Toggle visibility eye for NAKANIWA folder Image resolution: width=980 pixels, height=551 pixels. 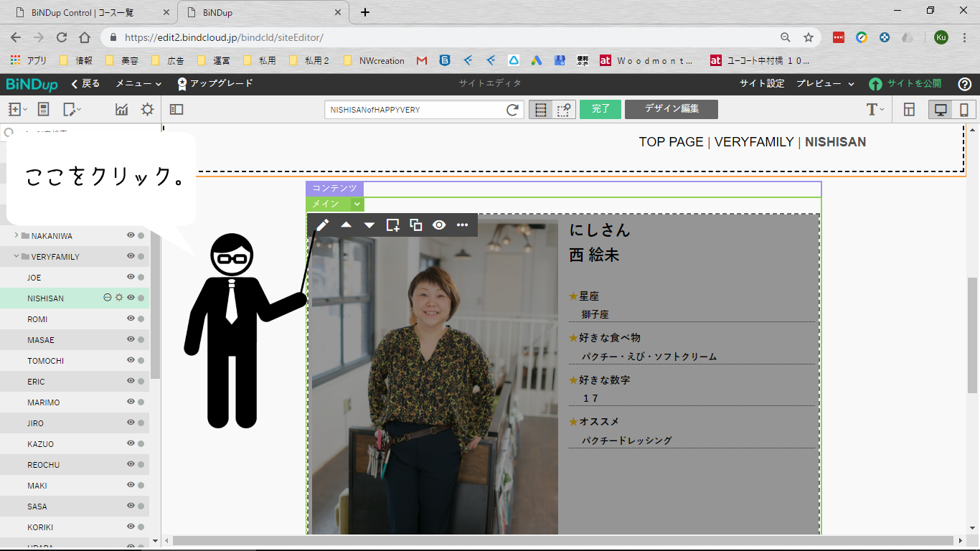point(131,235)
